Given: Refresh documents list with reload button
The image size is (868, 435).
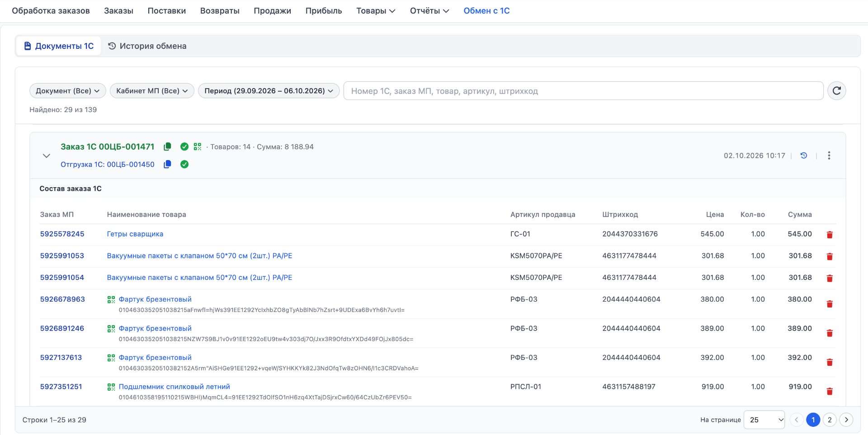Looking at the screenshot, I should (x=837, y=91).
